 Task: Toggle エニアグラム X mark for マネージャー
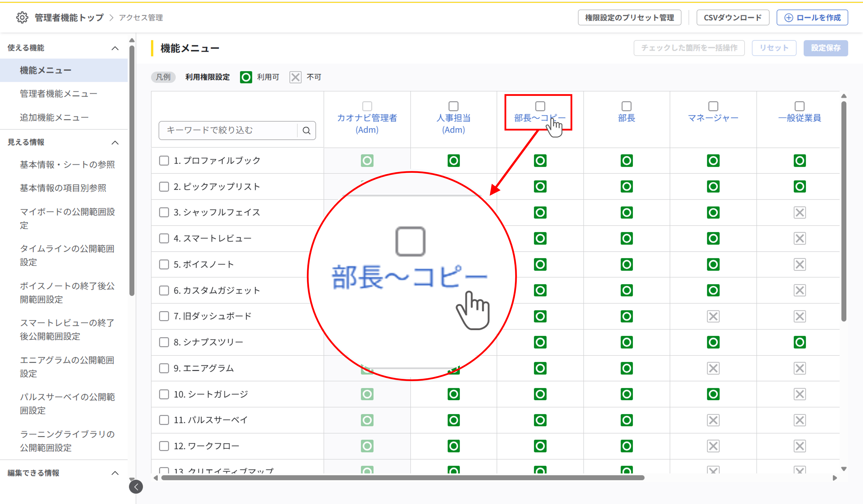click(713, 368)
